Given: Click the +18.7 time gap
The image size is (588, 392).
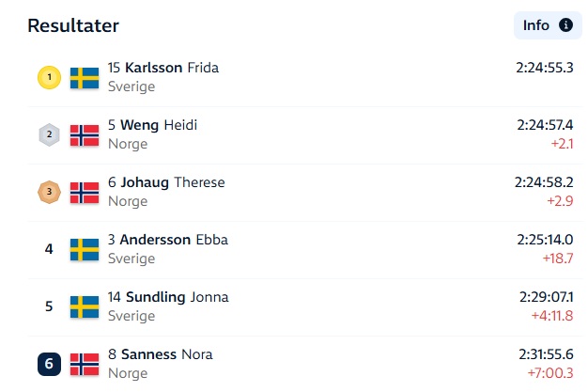Looking at the screenshot, I should coord(558,259).
